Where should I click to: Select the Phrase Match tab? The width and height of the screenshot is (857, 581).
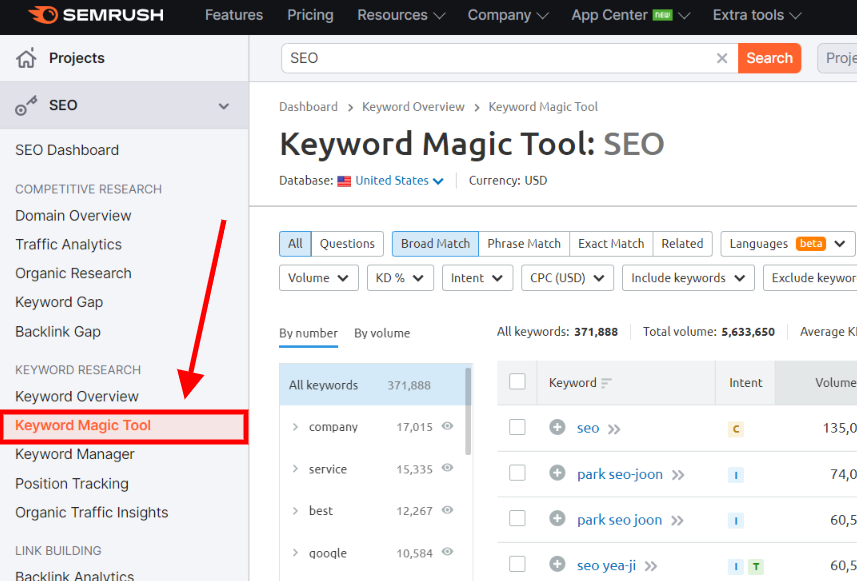(524, 244)
